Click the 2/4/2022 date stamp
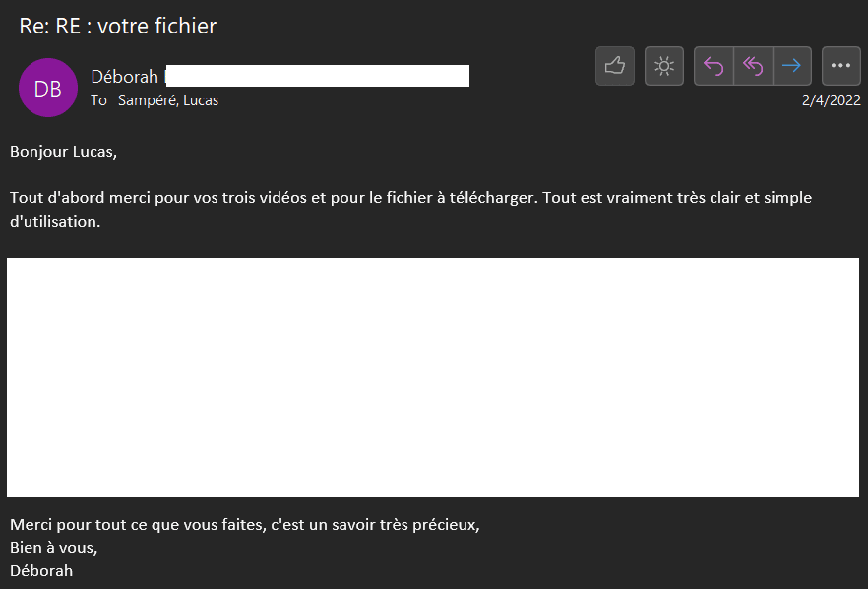The width and height of the screenshot is (868, 589). 832,99
